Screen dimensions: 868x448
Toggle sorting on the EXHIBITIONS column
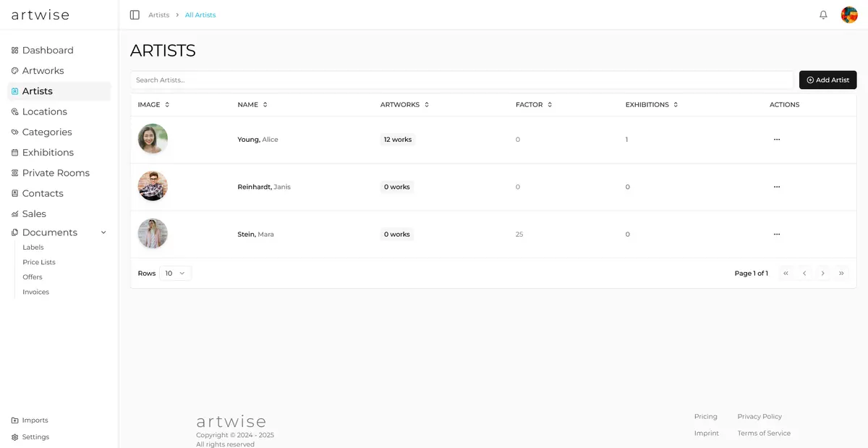click(674, 104)
